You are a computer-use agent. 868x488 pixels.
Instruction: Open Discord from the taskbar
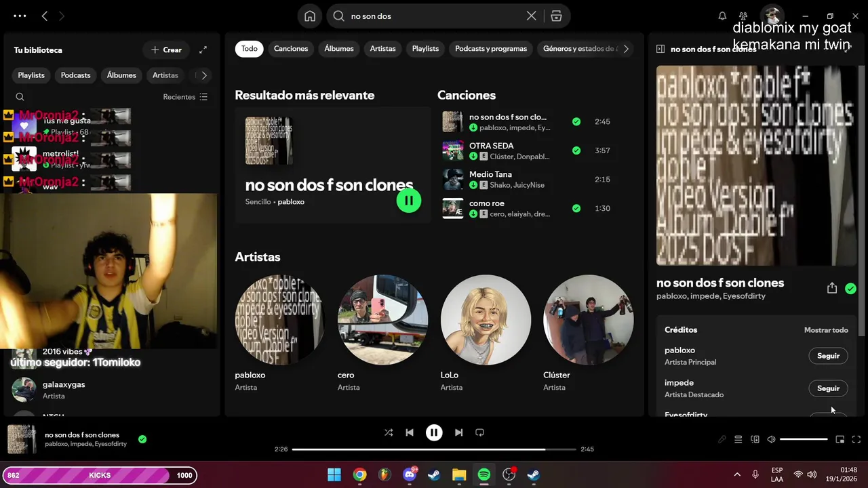pyautogui.click(x=410, y=475)
